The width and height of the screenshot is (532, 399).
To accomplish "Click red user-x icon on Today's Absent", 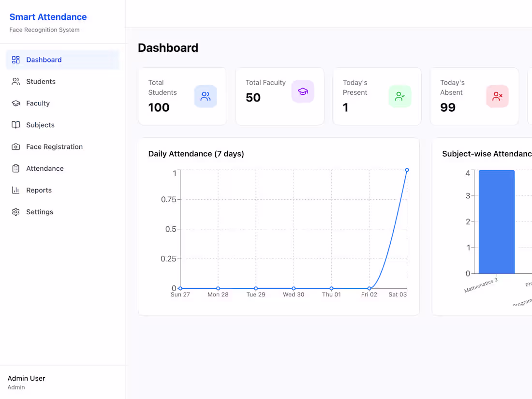I will point(497,96).
